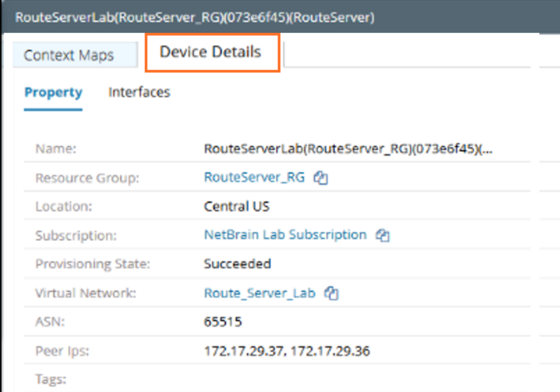
Task: Open the Route_Server_Lab virtual network link
Action: click(x=259, y=294)
